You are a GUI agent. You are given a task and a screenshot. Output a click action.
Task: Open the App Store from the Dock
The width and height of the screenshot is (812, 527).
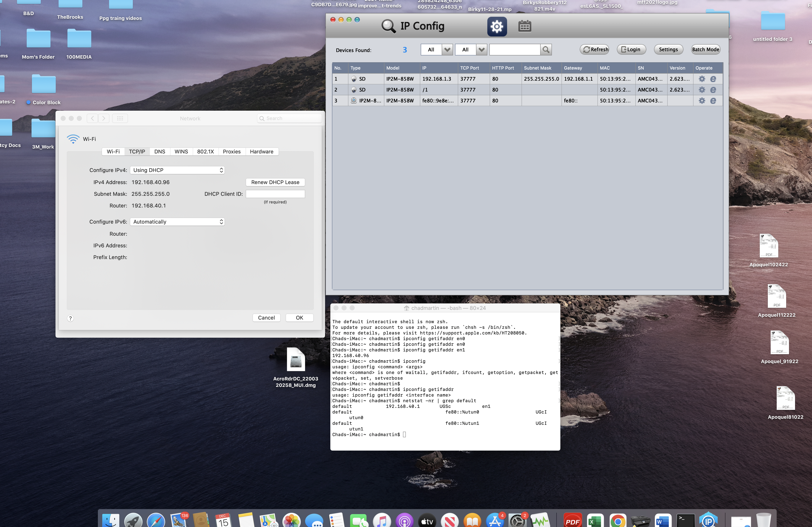pyautogui.click(x=495, y=520)
